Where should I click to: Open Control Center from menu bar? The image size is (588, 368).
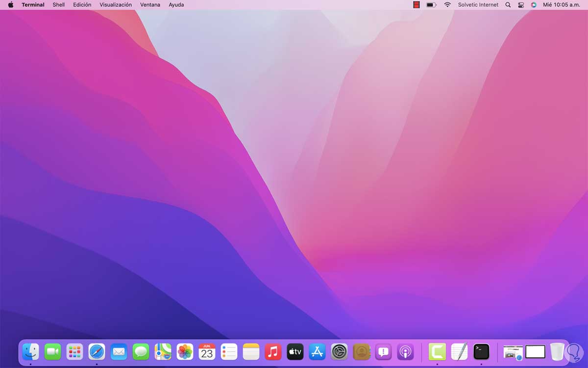(521, 4)
